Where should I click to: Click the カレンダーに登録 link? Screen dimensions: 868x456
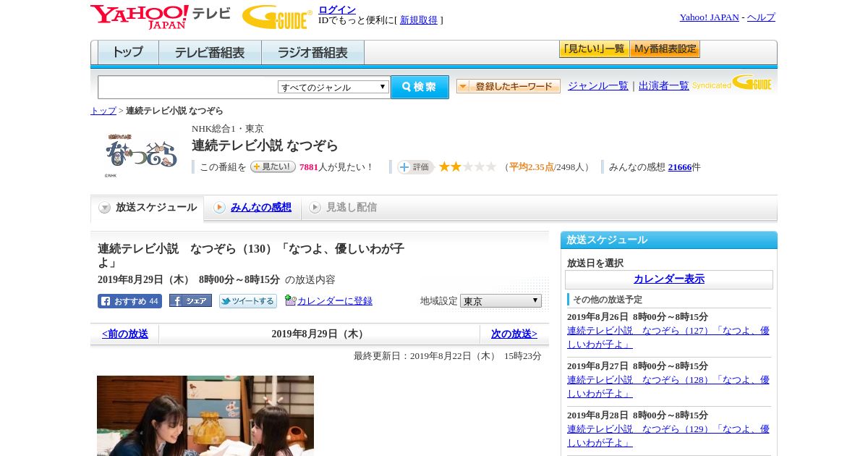(335, 301)
